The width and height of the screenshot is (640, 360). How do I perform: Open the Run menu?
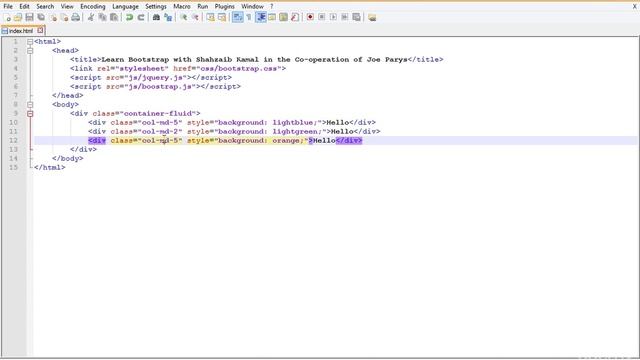(x=202, y=7)
